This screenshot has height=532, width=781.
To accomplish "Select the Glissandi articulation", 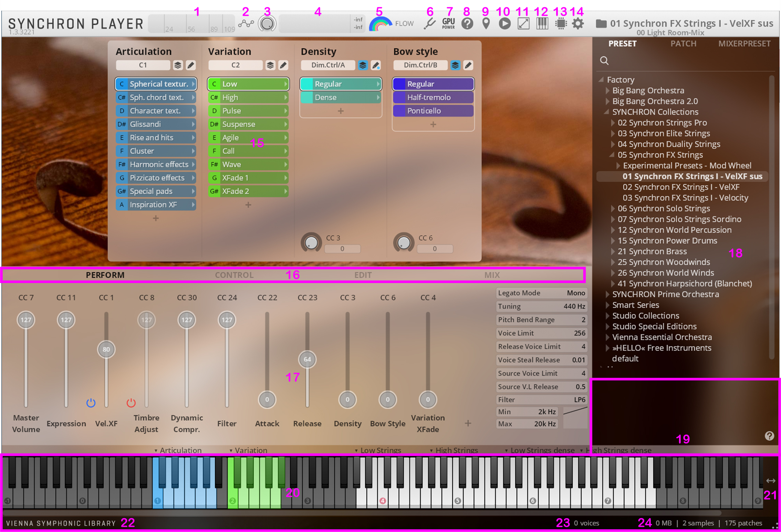I will coord(156,124).
